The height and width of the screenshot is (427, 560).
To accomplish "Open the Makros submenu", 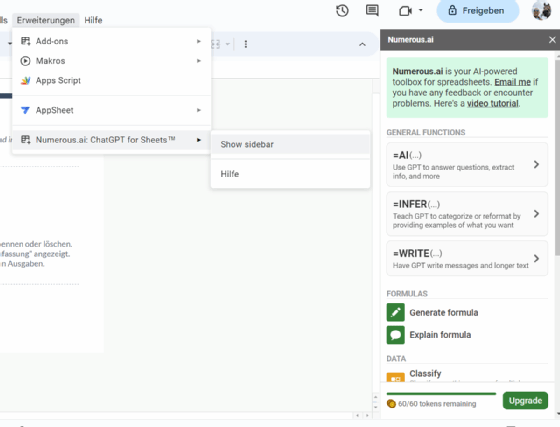I will point(111,61).
